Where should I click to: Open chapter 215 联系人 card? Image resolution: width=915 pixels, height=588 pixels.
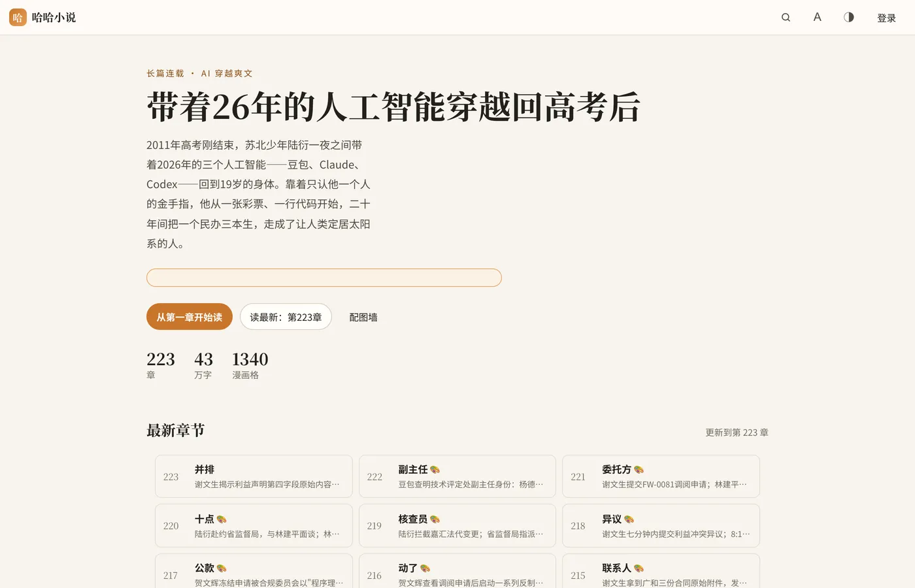point(661,572)
